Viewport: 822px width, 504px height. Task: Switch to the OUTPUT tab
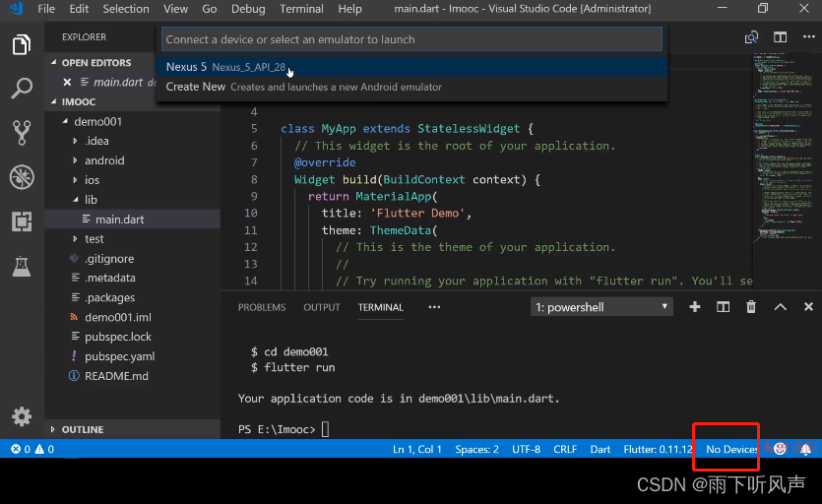click(322, 307)
